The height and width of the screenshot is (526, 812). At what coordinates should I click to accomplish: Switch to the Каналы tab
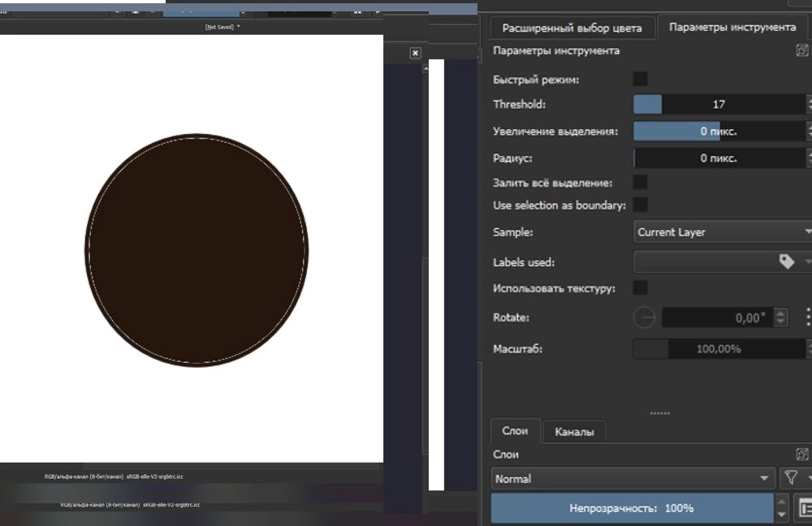coord(574,432)
